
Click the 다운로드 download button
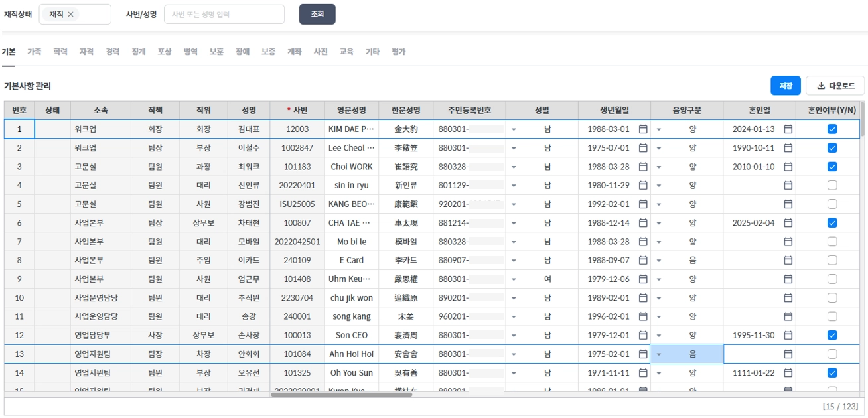point(835,86)
